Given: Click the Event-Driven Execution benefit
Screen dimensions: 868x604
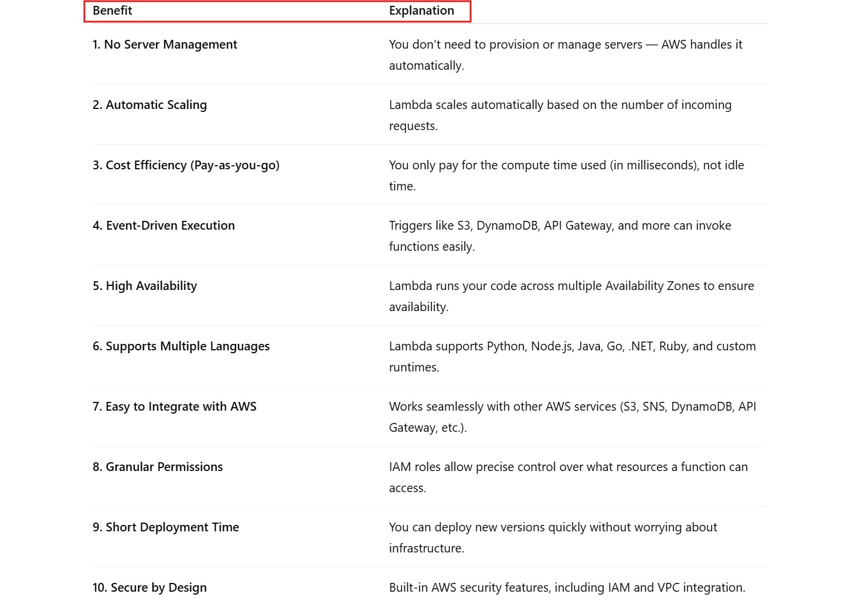Looking at the screenshot, I should [x=164, y=226].
